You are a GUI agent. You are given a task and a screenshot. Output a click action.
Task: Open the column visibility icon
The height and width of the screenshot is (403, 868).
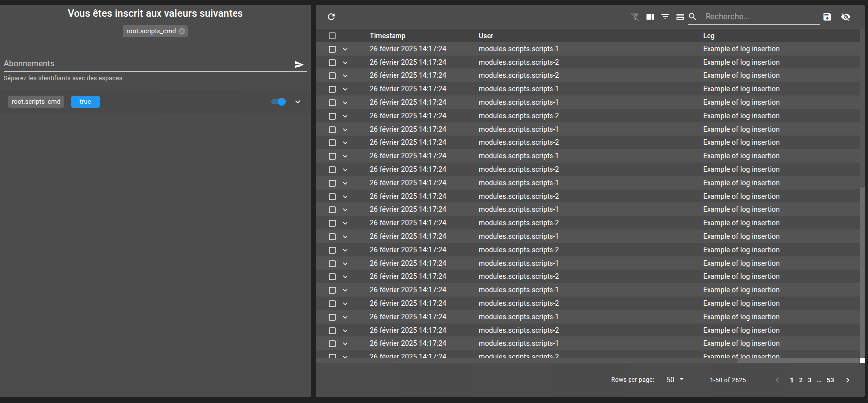pyautogui.click(x=650, y=17)
